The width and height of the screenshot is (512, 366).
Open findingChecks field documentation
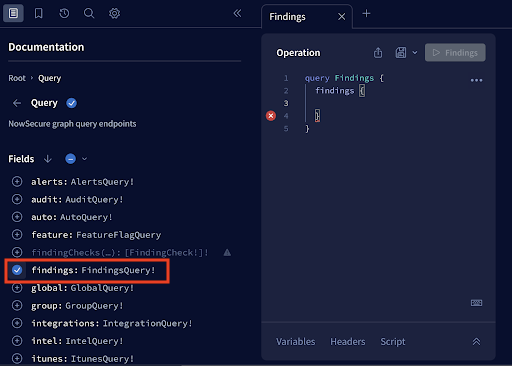click(x=120, y=253)
